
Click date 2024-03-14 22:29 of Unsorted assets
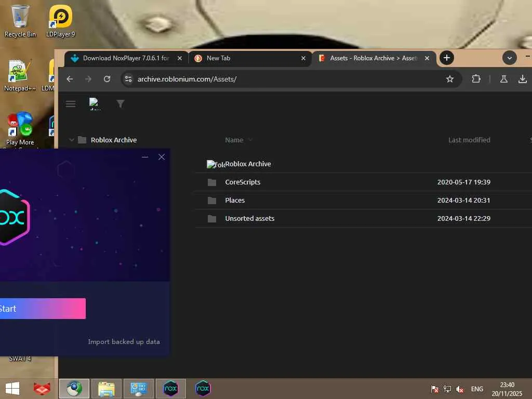[463, 219]
